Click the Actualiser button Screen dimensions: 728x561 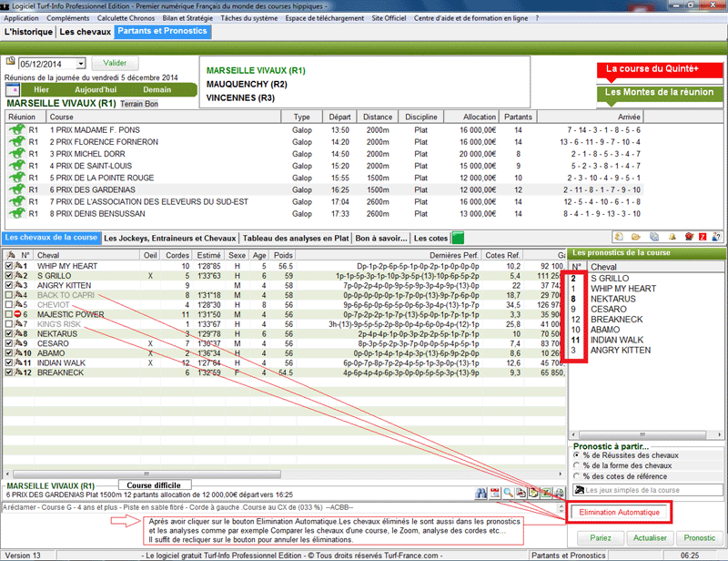pyautogui.click(x=650, y=537)
